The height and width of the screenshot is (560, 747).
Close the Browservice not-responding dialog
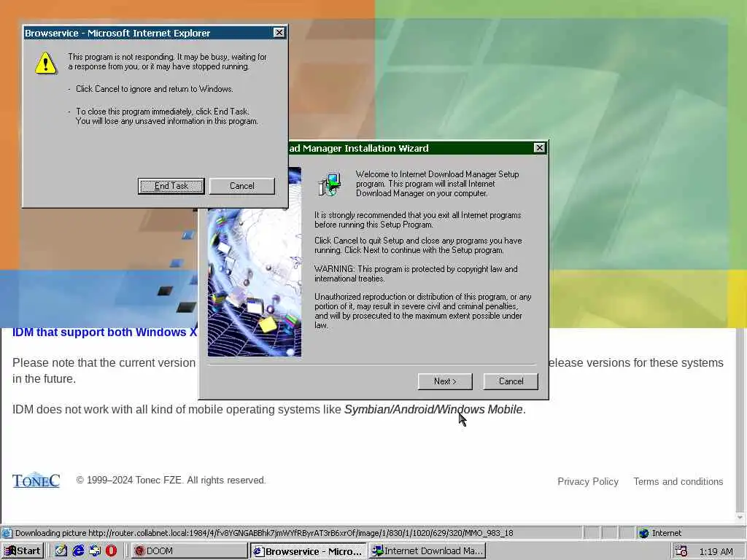point(279,32)
